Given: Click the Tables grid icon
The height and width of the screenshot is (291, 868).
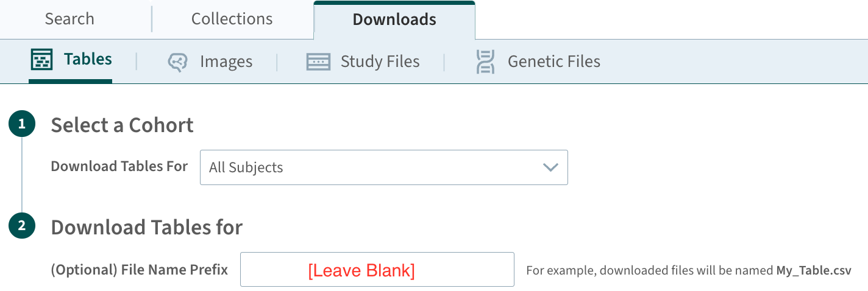Looking at the screenshot, I should point(41,60).
